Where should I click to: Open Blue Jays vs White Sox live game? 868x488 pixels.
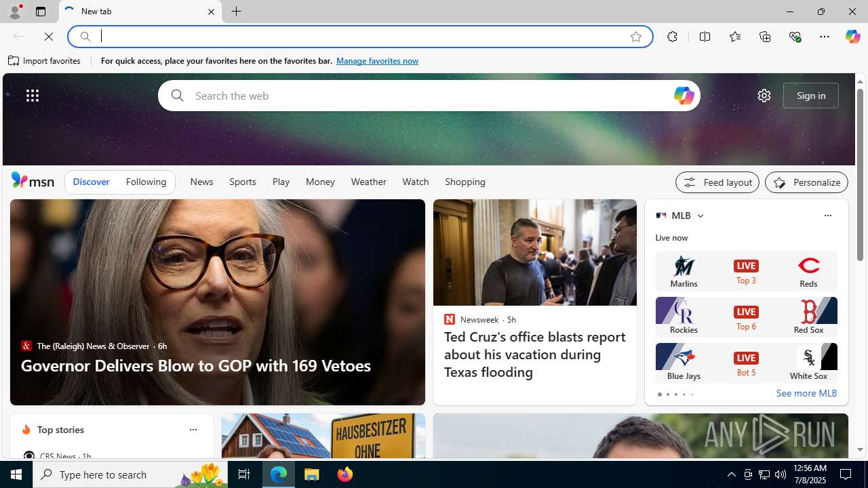746,363
